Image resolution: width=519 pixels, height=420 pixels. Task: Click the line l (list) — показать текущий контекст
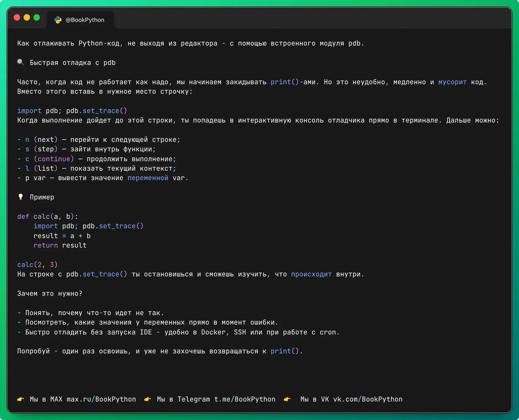point(97,168)
